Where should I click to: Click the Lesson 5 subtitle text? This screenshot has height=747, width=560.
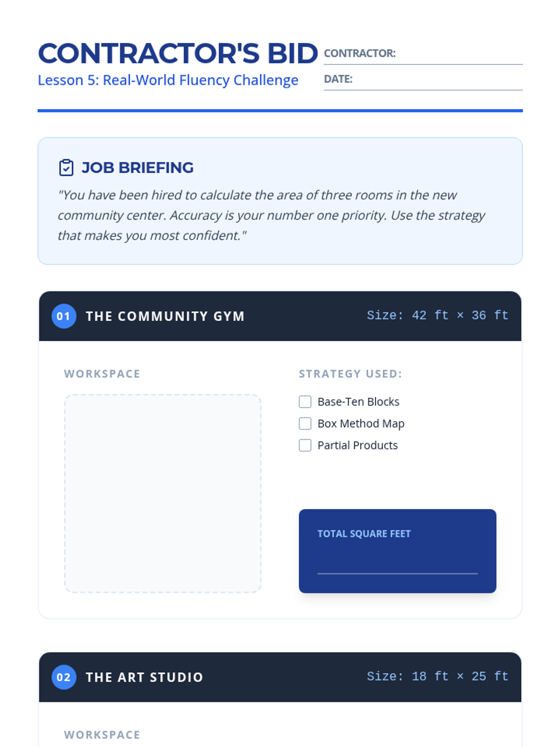click(x=168, y=80)
